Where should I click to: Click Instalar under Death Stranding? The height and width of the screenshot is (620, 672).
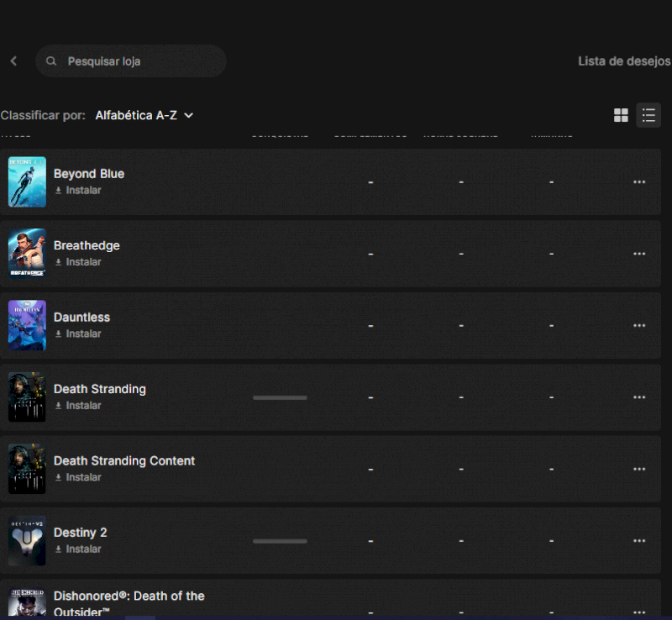pos(78,405)
